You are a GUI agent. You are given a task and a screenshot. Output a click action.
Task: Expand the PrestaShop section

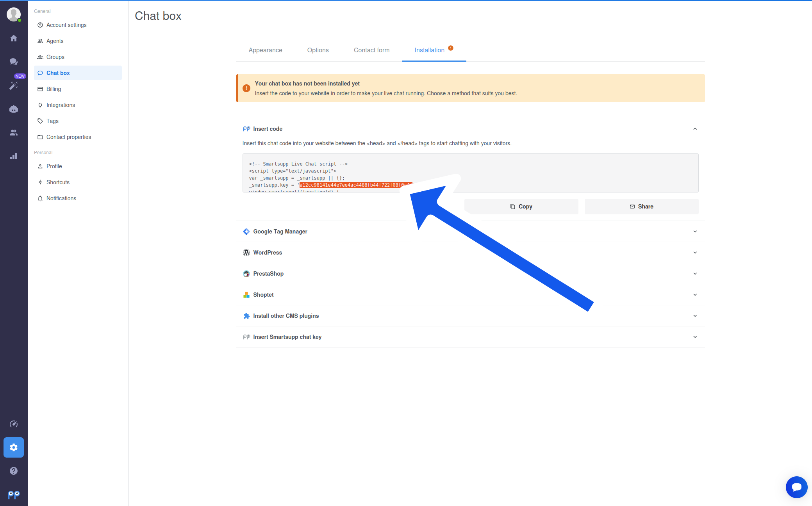point(695,274)
